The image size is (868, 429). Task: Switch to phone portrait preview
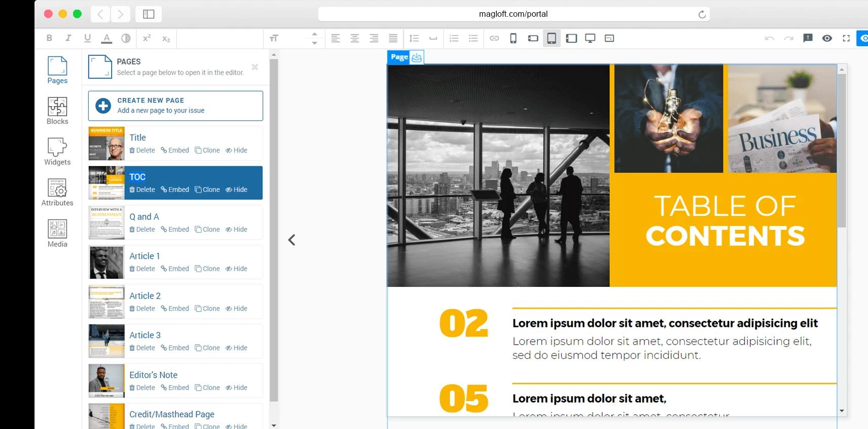point(513,38)
